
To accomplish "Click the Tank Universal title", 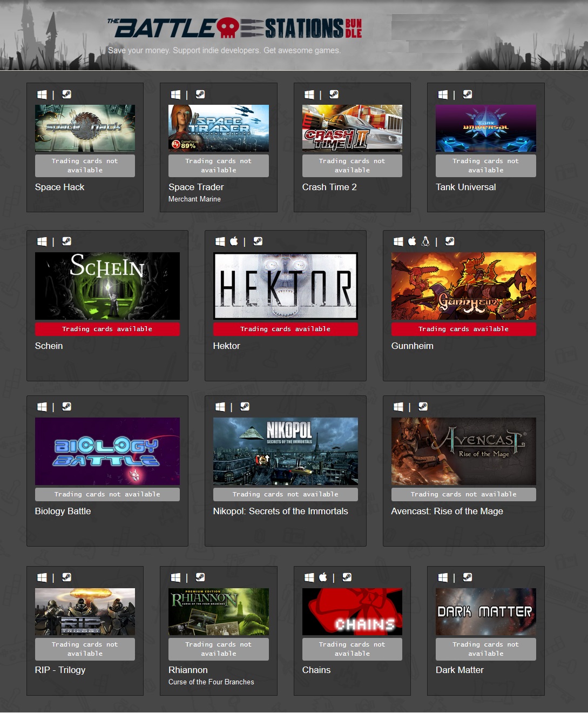I will [466, 187].
